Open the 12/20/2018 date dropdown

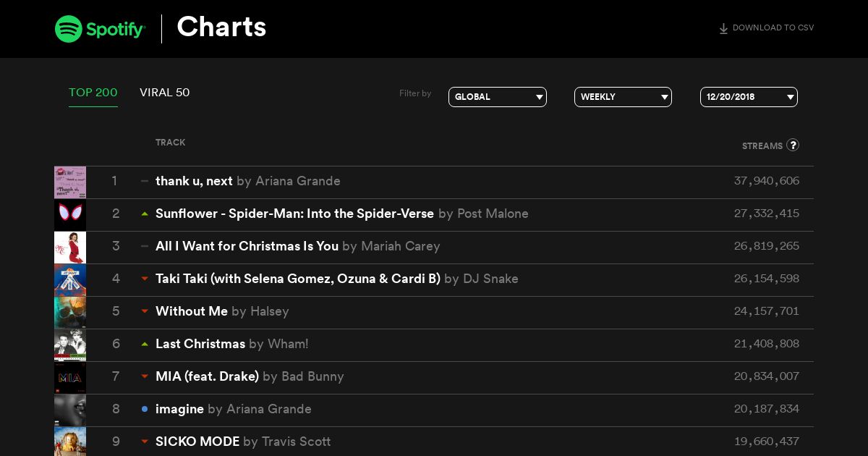point(749,97)
